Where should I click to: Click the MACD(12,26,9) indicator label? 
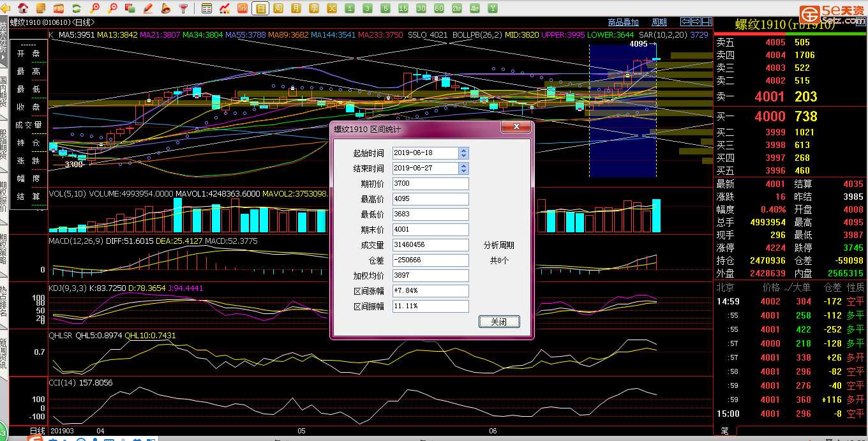76,241
